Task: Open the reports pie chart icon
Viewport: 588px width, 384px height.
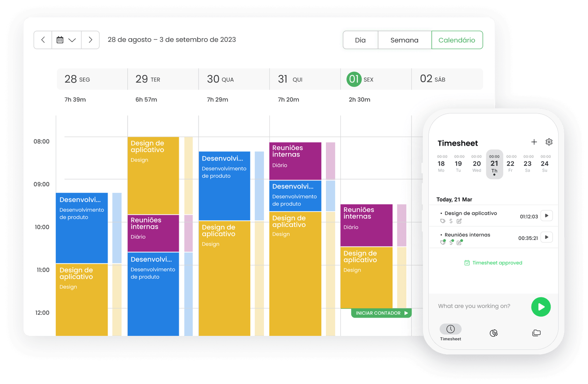Action: click(x=494, y=333)
